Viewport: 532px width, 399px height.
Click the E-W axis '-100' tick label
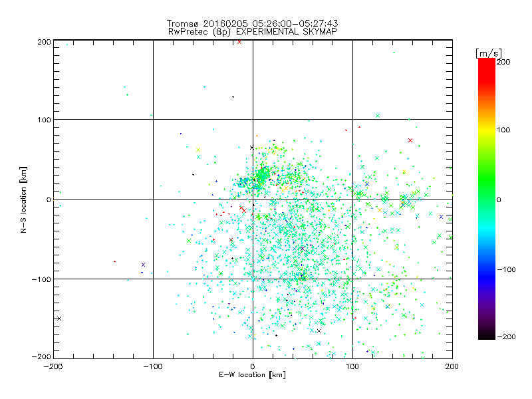[153, 366]
